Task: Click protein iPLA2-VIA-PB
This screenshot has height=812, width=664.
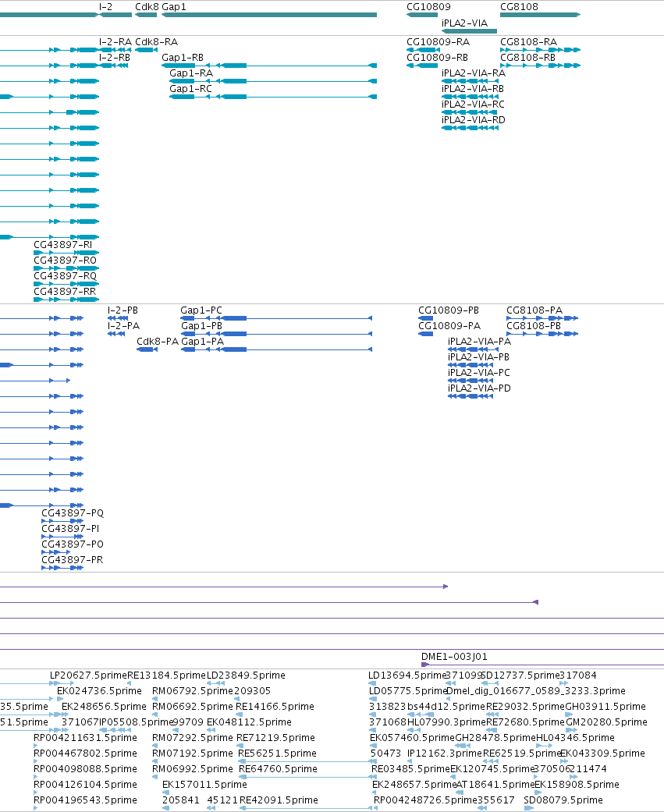Action: tap(478, 356)
